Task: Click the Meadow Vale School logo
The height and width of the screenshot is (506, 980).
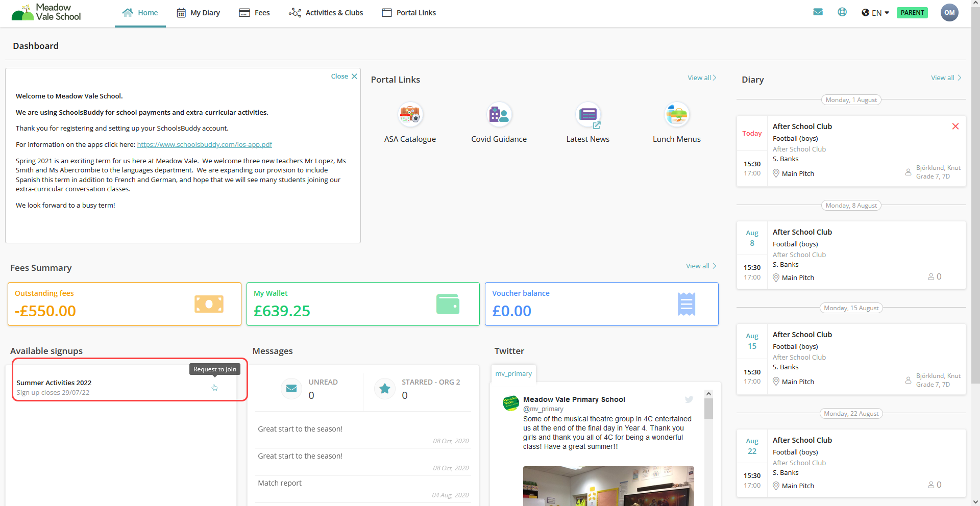Action: tap(46, 12)
